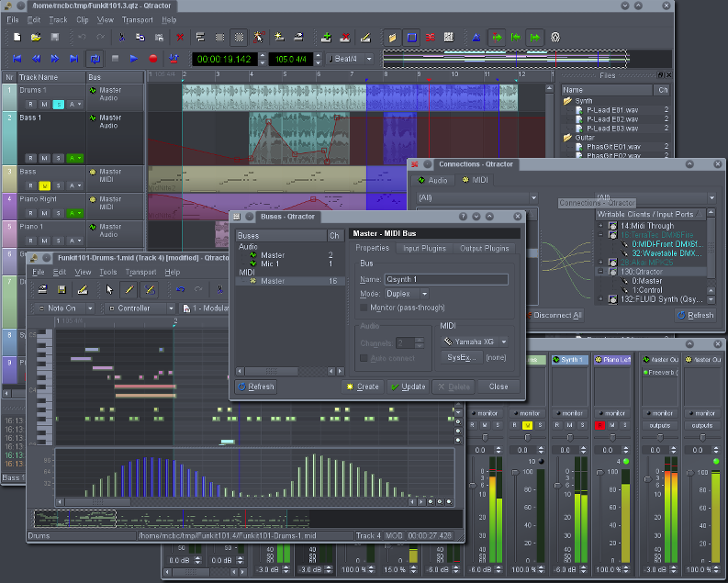The width and height of the screenshot is (728, 583).
Task: Select the Automation edit wand icon
Action: point(259,37)
